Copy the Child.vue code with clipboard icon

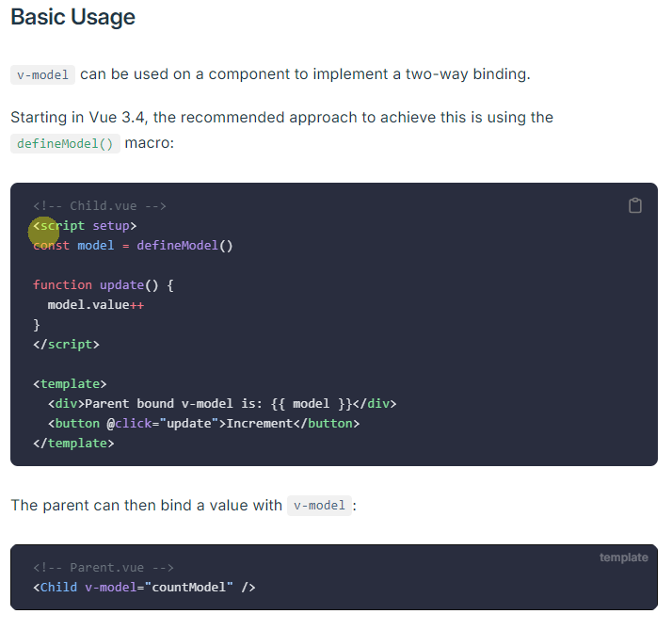pos(634,205)
